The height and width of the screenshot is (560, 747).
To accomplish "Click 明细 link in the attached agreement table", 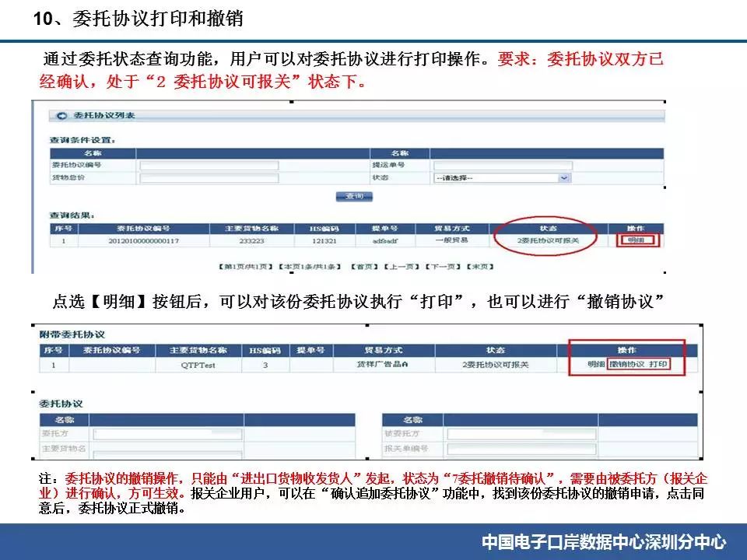I will [x=596, y=364].
